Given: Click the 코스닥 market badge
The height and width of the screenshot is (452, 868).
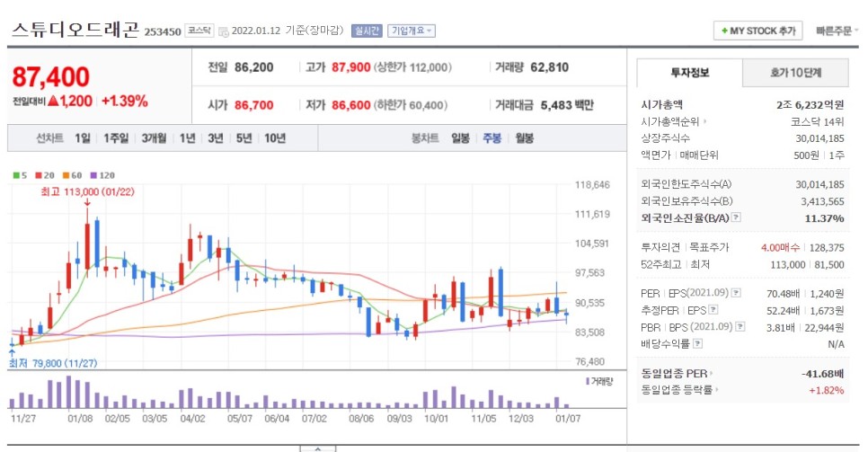Looking at the screenshot, I should (x=199, y=31).
